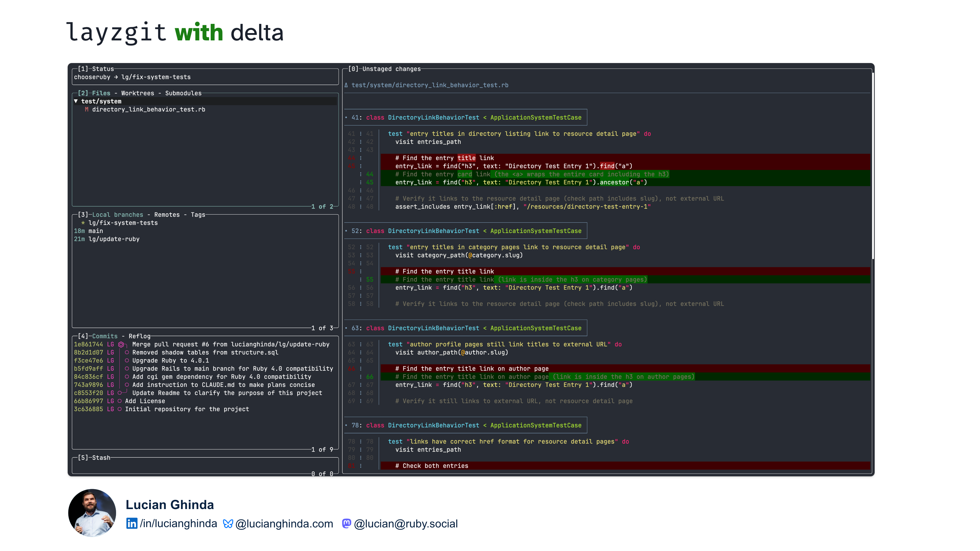
Task: Open @lucianghinda.com Bluesky handle
Action: tap(284, 524)
